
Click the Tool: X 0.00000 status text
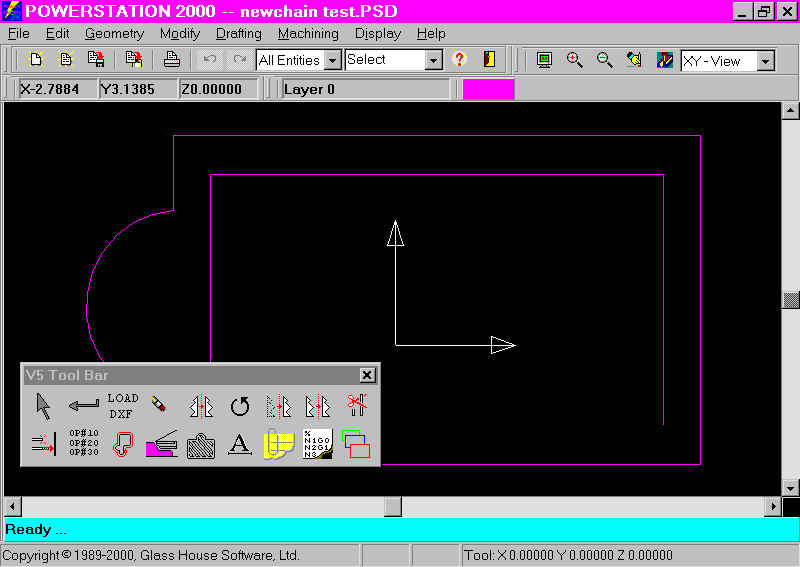tap(568, 555)
